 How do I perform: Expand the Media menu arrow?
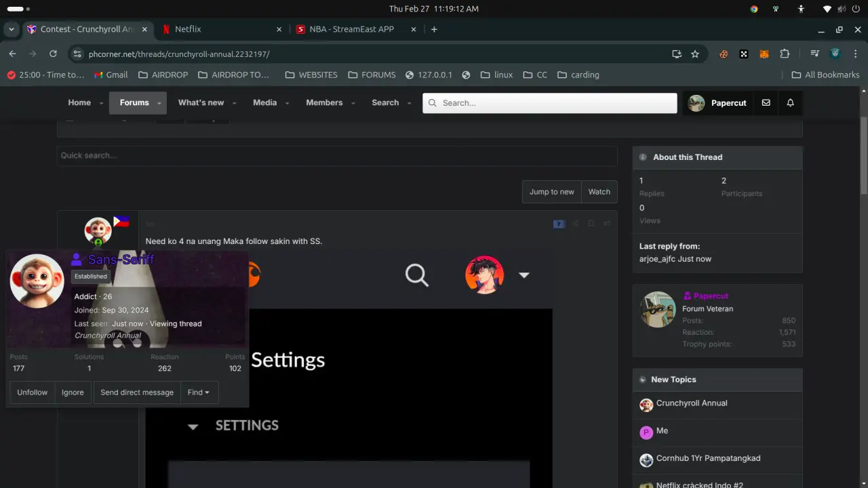(x=288, y=103)
